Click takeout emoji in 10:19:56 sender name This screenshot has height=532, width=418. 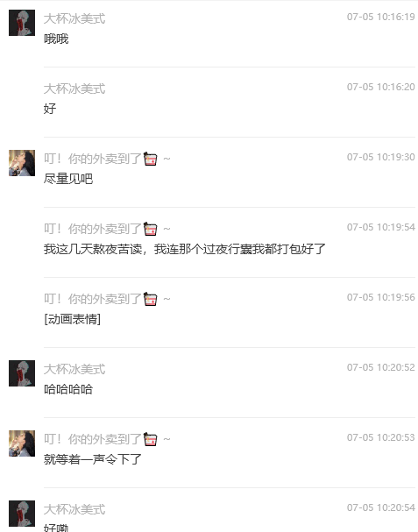pos(151,299)
